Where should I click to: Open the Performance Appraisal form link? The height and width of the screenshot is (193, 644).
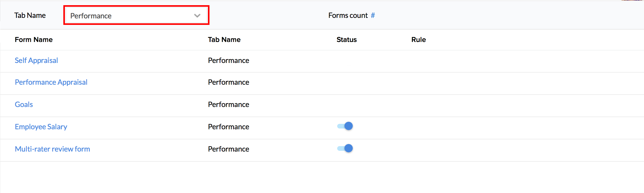pyautogui.click(x=51, y=82)
